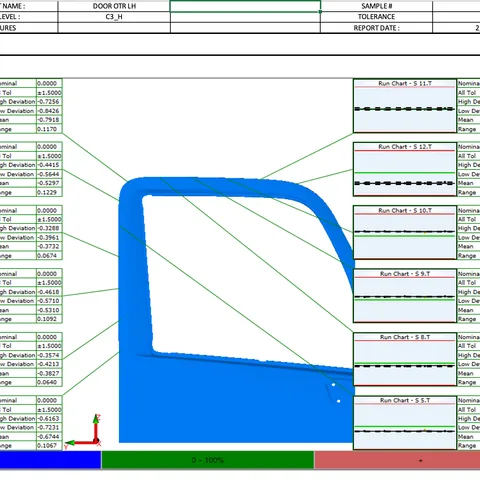480x480 pixels.
Task: Open the Run Chart S 11.T thumbnail
Action: click(x=405, y=106)
